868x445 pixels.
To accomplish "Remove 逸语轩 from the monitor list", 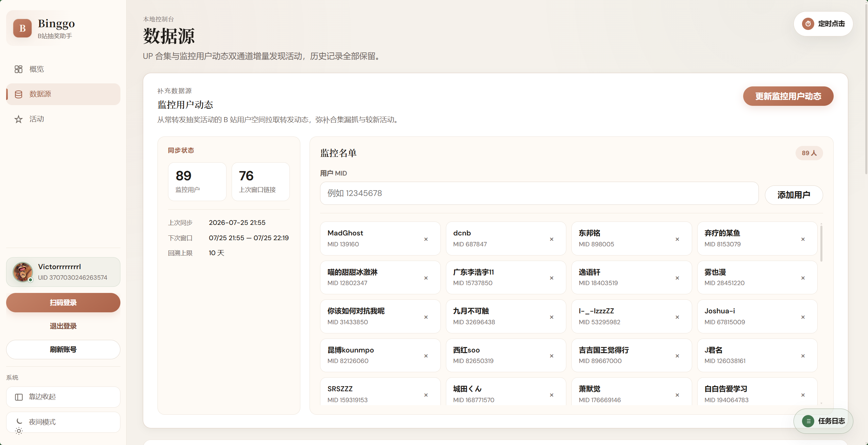I will click(677, 278).
